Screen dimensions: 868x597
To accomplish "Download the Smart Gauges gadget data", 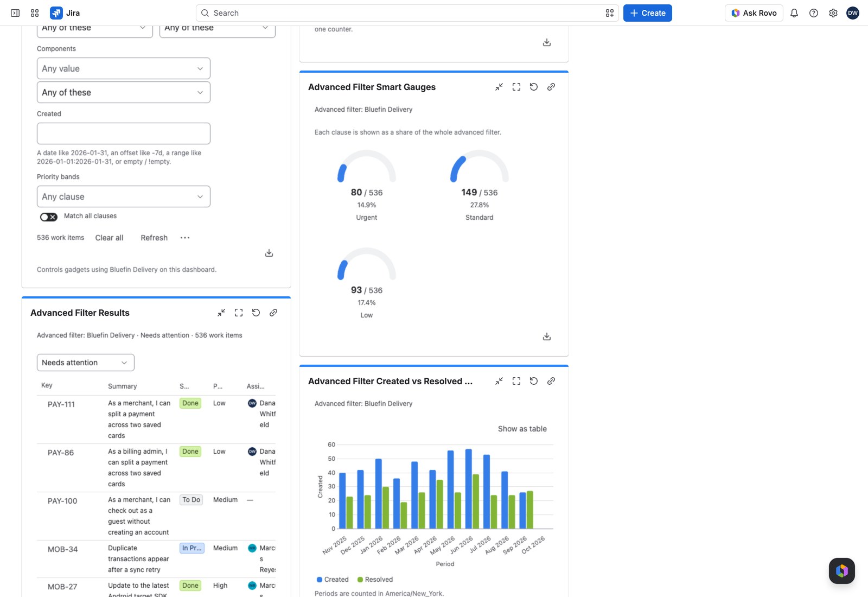I will tap(547, 336).
